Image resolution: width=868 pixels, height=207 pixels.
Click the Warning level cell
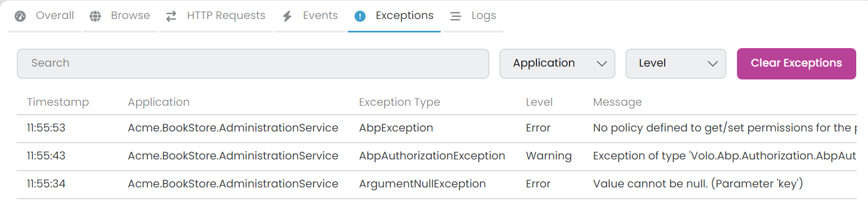point(549,156)
